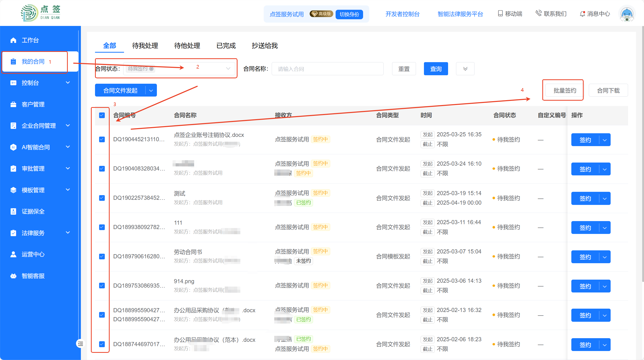Uncheck the 914.png contract row checkbox

(x=102, y=286)
